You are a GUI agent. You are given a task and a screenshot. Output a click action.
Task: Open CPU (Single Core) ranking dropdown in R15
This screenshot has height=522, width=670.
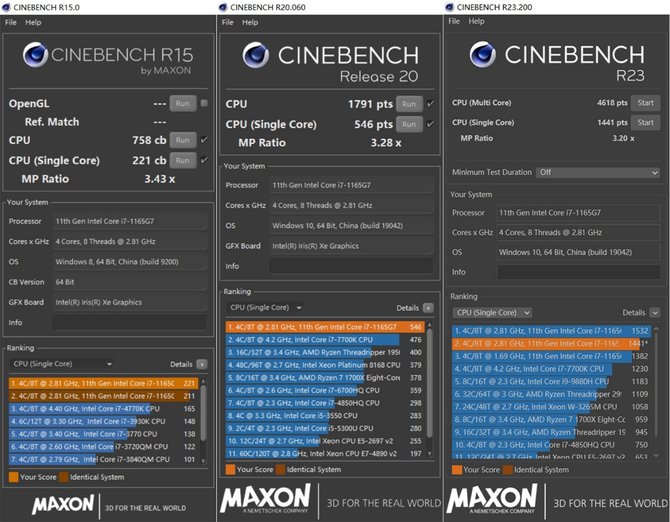coord(62,364)
